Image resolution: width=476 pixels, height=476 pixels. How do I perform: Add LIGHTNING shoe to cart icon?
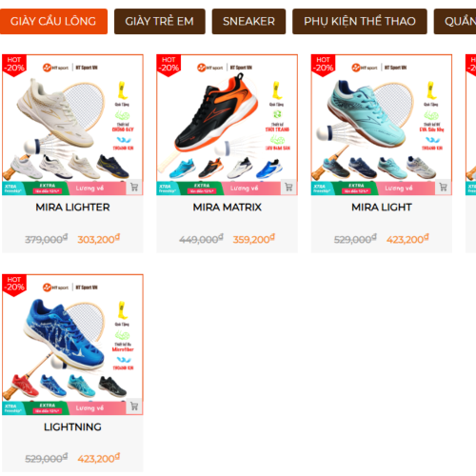click(x=134, y=407)
